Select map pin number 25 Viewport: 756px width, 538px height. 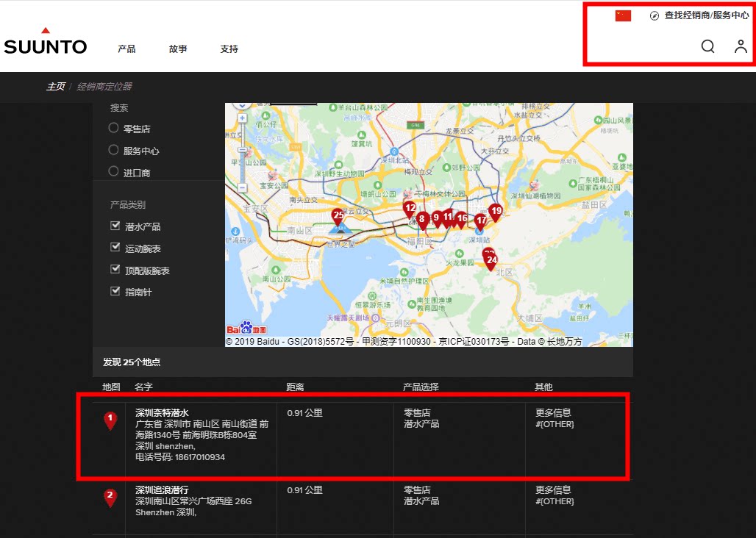click(338, 218)
